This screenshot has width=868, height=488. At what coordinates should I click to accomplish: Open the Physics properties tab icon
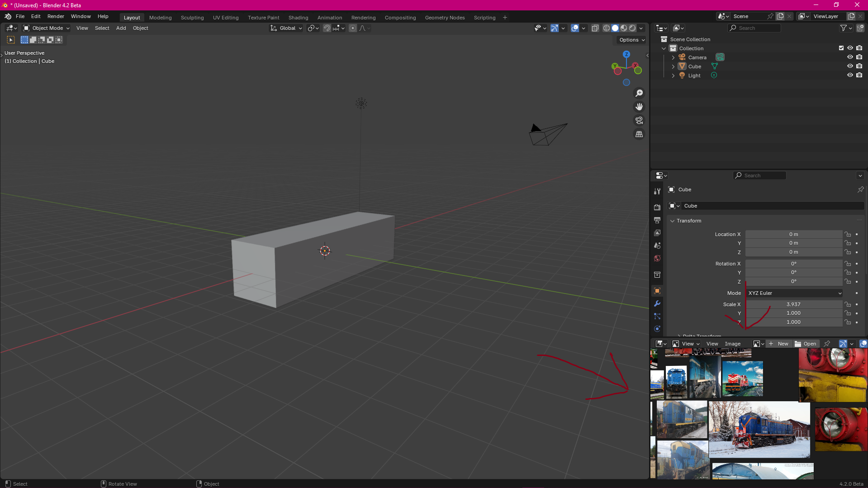pos(657,329)
